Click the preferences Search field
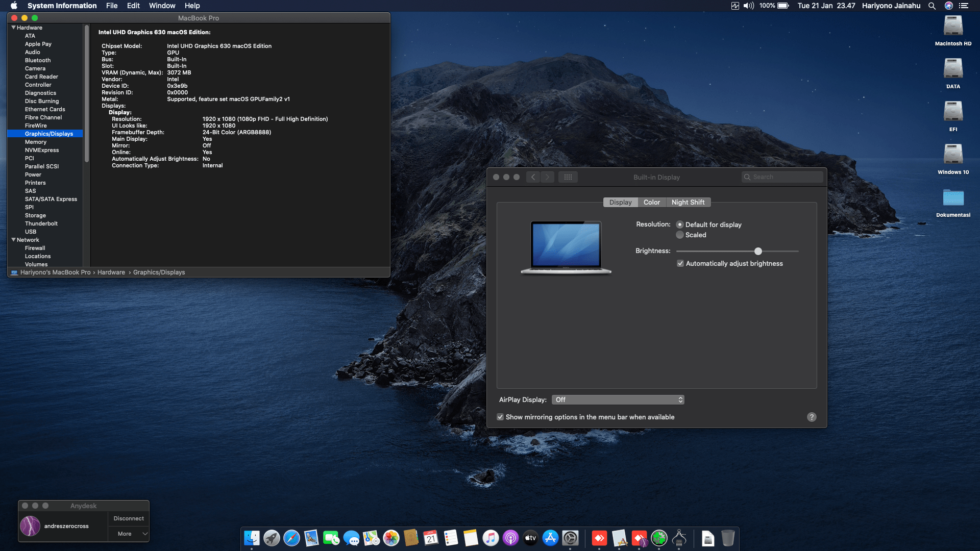The width and height of the screenshot is (980, 551). pos(782,177)
